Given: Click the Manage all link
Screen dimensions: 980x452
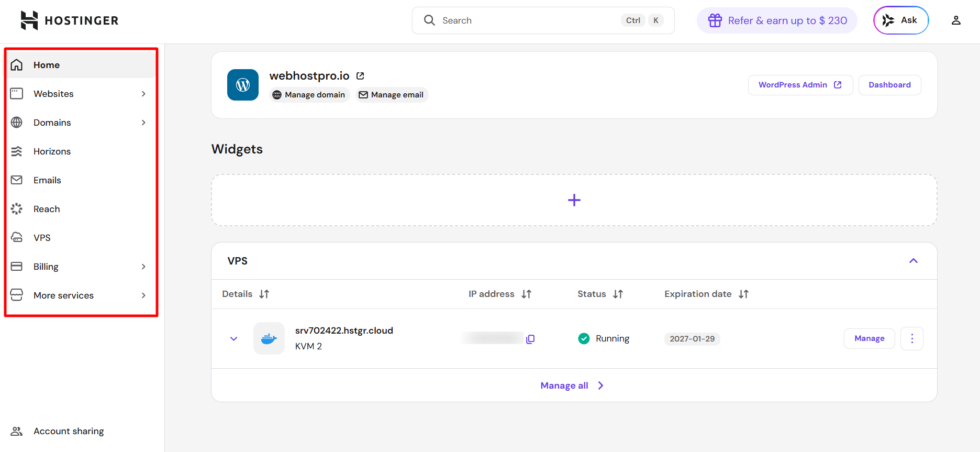Looking at the screenshot, I should (572, 385).
